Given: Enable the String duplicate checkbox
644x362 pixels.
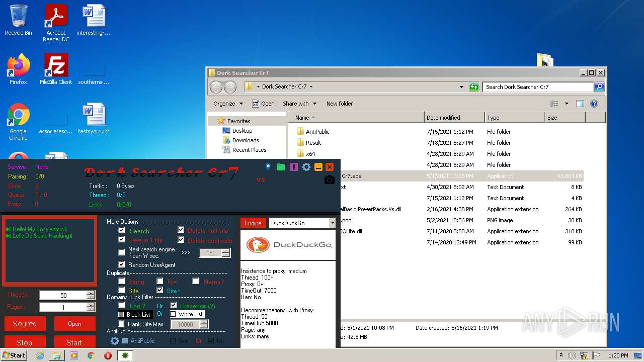Looking at the screenshot, I should coord(121,281).
